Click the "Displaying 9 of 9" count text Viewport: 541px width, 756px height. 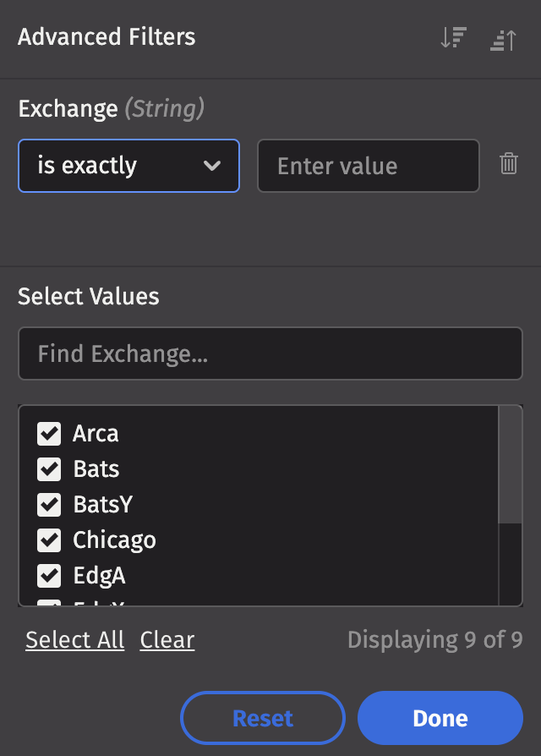[434, 639]
